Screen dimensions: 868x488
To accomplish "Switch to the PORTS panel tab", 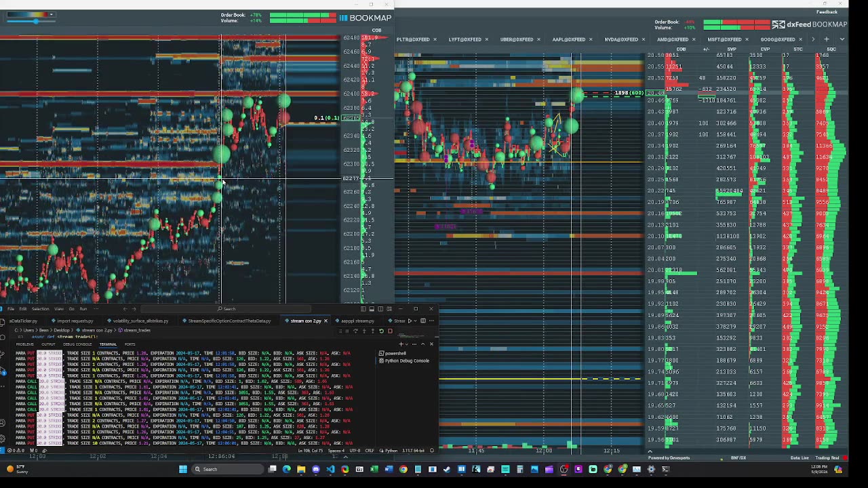I will coord(130,344).
